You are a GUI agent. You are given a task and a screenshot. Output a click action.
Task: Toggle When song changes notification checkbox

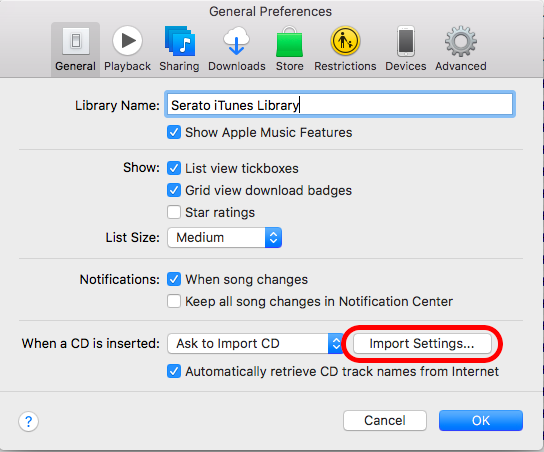[x=174, y=279]
